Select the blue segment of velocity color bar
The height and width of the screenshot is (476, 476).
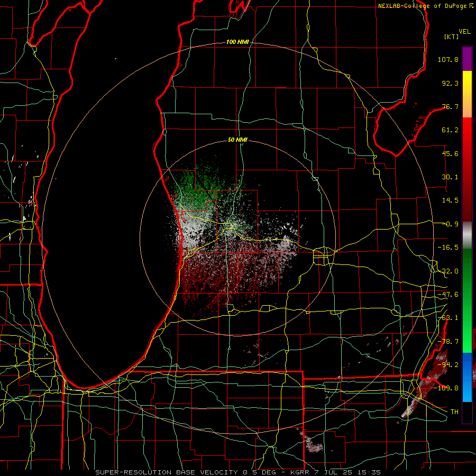[x=467, y=377]
